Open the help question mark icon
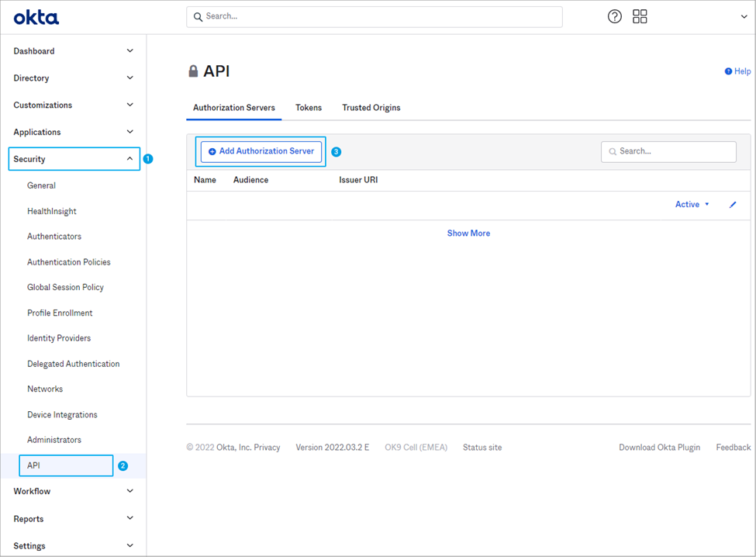 (614, 16)
